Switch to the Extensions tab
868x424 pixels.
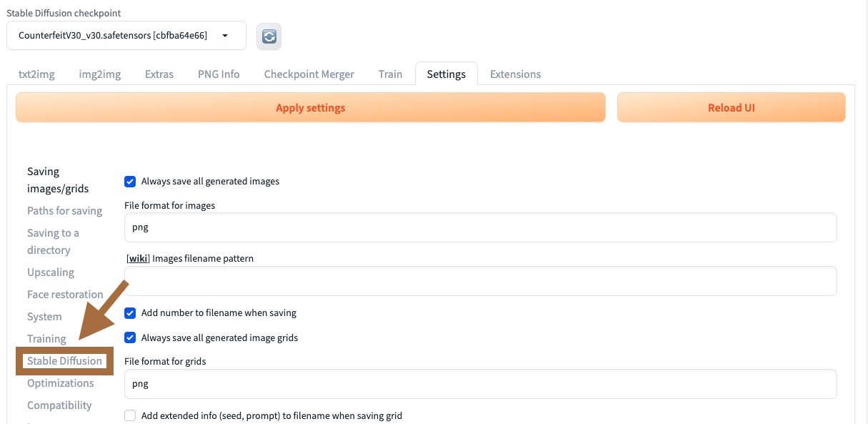[x=515, y=74]
